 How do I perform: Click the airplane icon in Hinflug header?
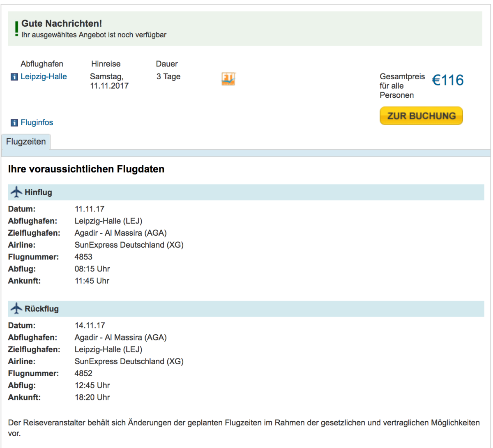pos(17,192)
